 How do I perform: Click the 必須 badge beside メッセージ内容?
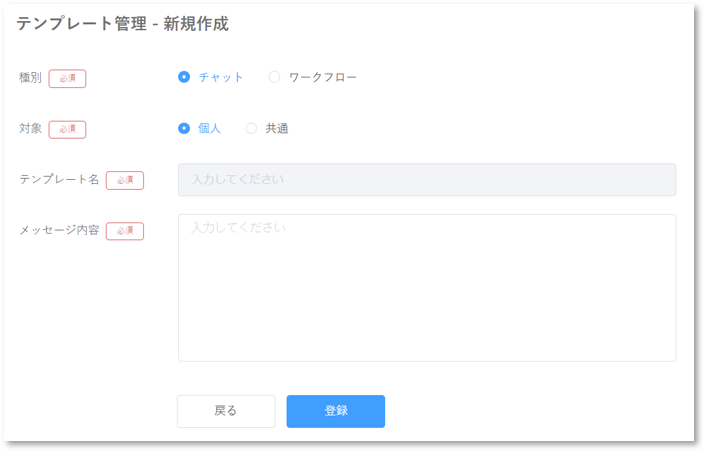click(x=125, y=231)
